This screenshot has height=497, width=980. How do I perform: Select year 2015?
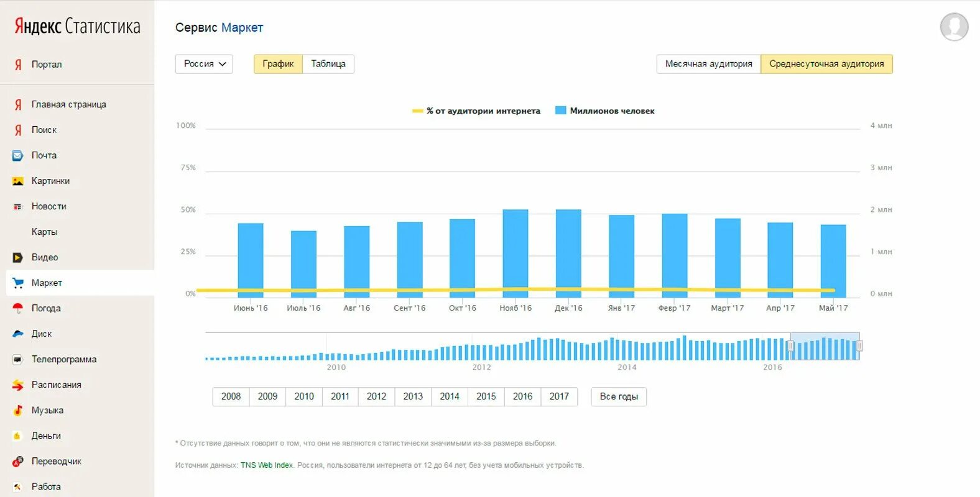point(486,396)
